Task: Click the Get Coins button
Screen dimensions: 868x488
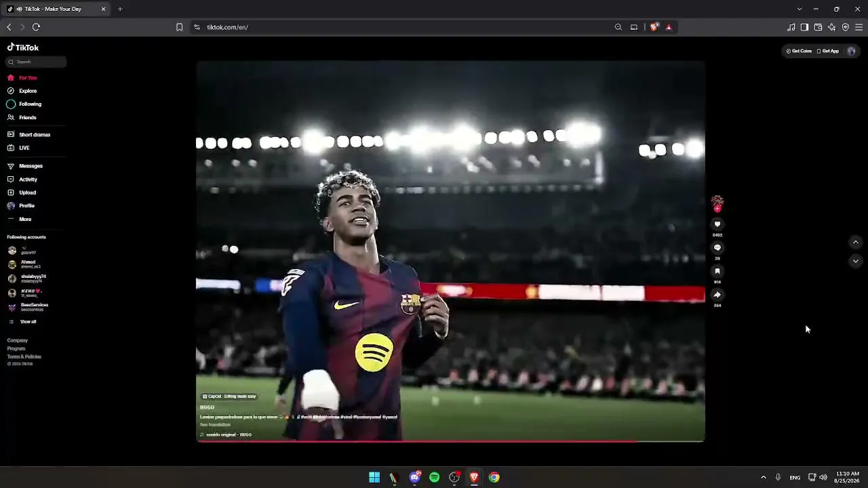Action: [799, 51]
